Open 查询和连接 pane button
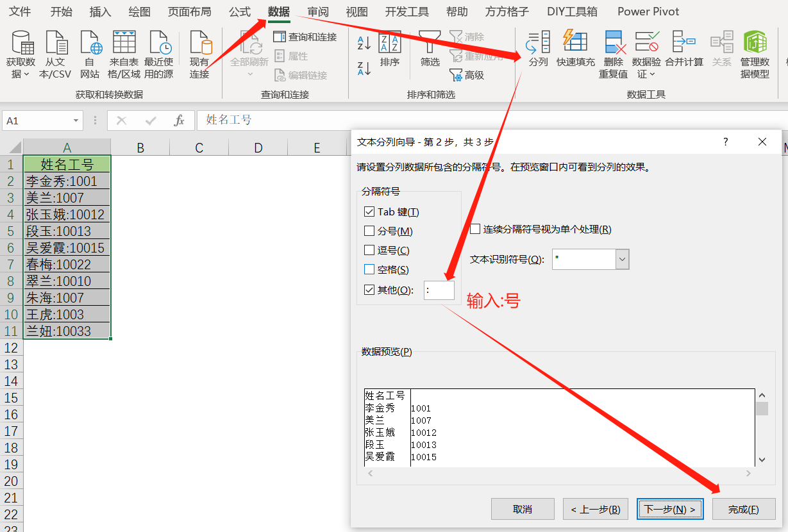This screenshot has height=532, width=788. tap(305, 37)
